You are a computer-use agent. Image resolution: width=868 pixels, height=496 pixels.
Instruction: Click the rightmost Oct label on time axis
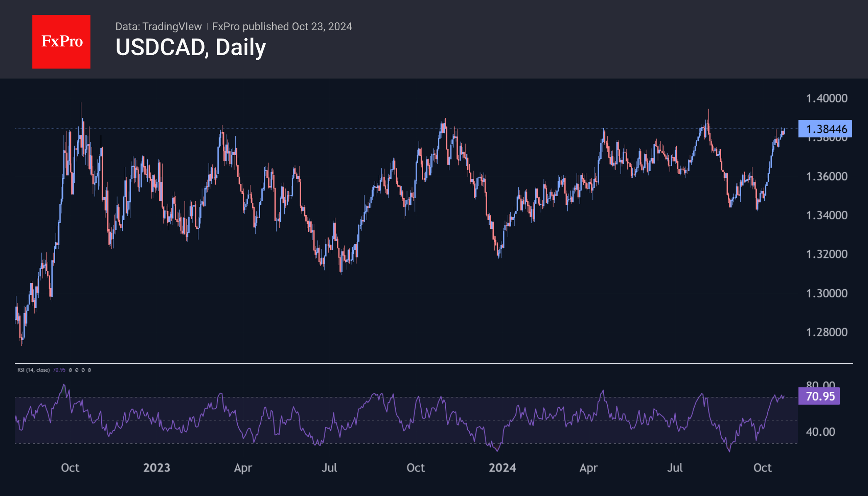762,468
